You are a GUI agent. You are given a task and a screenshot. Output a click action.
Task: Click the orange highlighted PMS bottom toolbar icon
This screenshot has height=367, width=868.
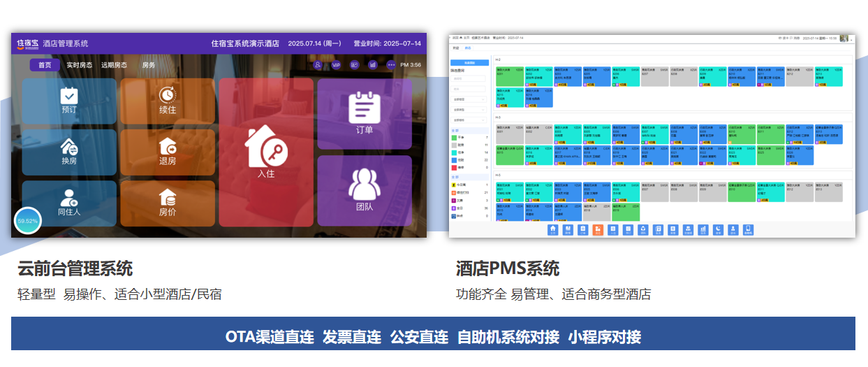click(597, 229)
